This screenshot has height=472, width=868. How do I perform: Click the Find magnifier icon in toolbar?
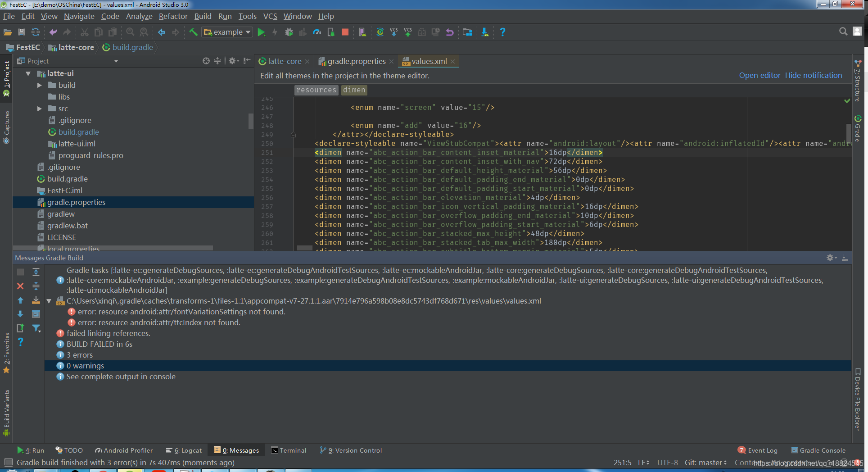pos(130,32)
